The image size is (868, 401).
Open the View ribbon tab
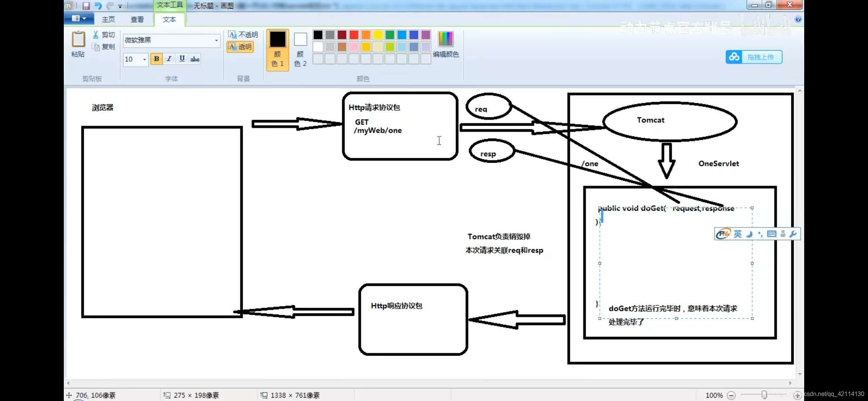[137, 19]
